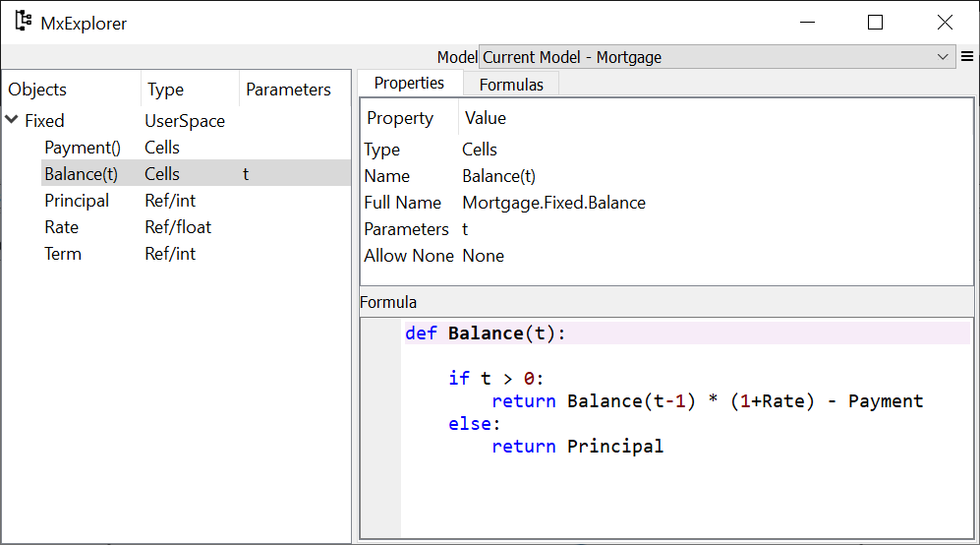Viewport: 980px width, 545px height.
Task: Click the Parameters column header
Action: click(x=288, y=90)
